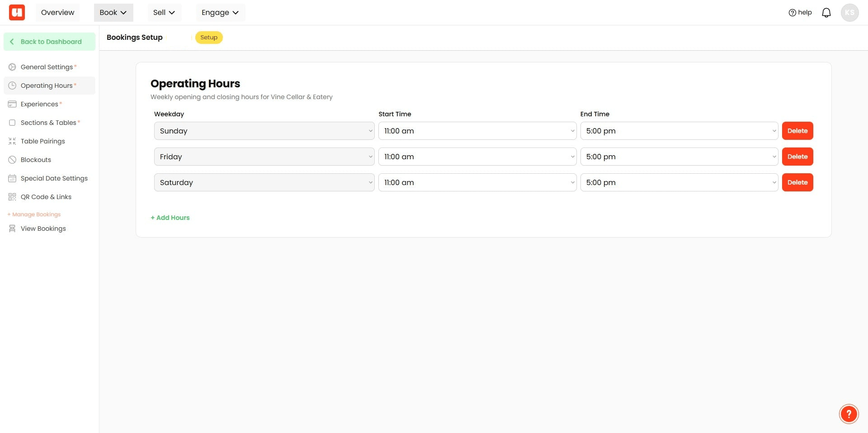Click the General Settings gear icon

pos(12,67)
